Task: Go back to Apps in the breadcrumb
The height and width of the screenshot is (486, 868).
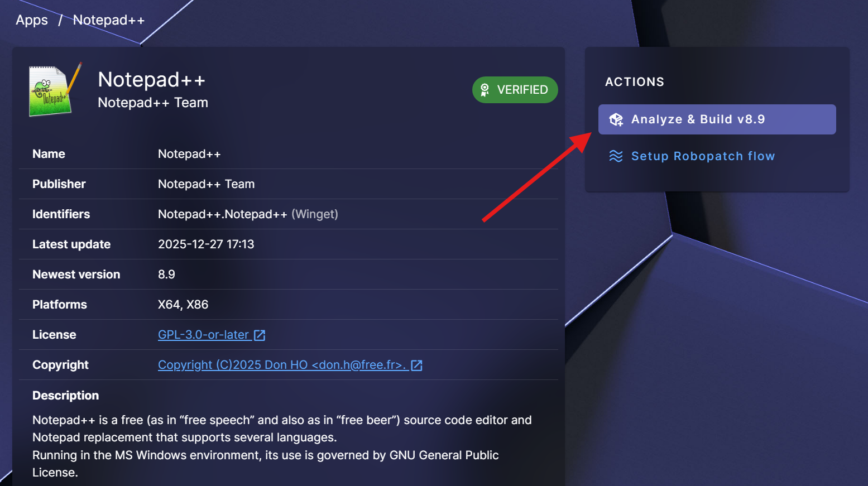Action: [32, 20]
